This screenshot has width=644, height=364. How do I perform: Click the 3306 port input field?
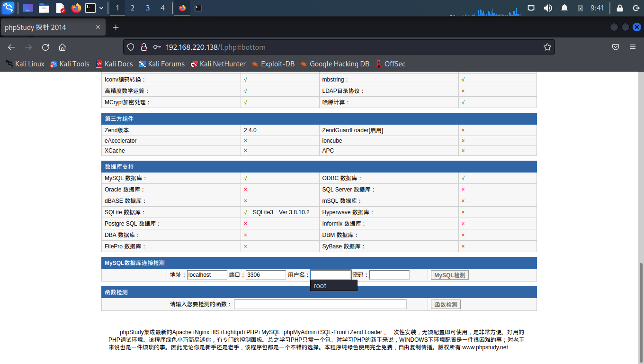266,275
